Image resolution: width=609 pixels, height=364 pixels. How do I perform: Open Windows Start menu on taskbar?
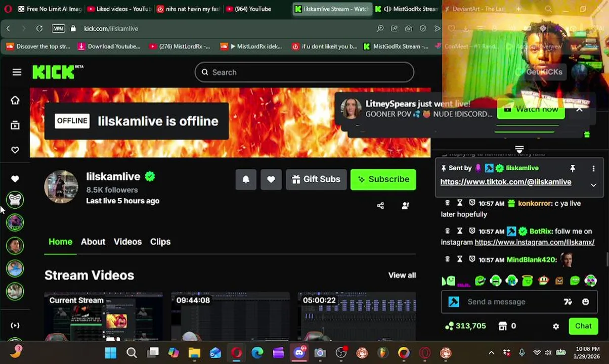(110, 353)
